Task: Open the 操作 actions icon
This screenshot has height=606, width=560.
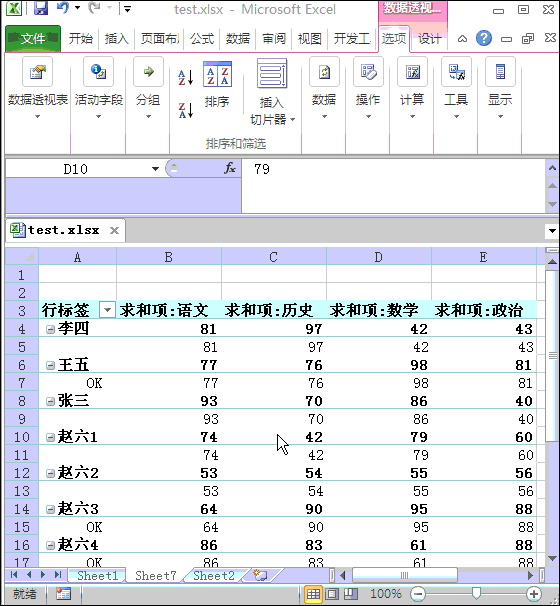Action: (x=368, y=72)
